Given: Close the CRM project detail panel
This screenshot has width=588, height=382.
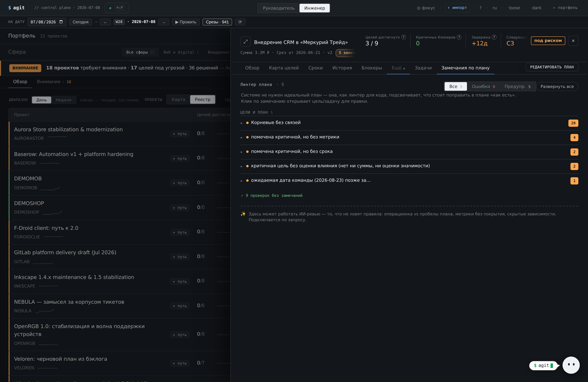Looking at the screenshot, I should click(x=573, y=41).
